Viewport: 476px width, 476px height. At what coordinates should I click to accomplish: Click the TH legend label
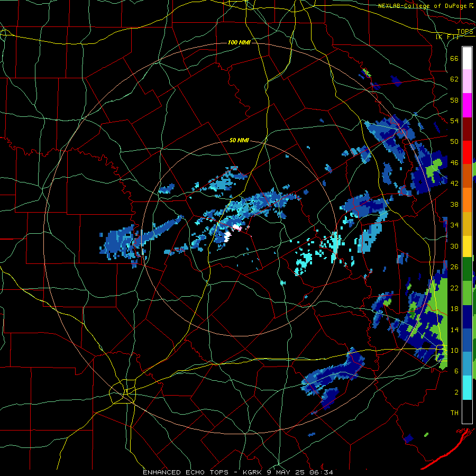[454, 413]
